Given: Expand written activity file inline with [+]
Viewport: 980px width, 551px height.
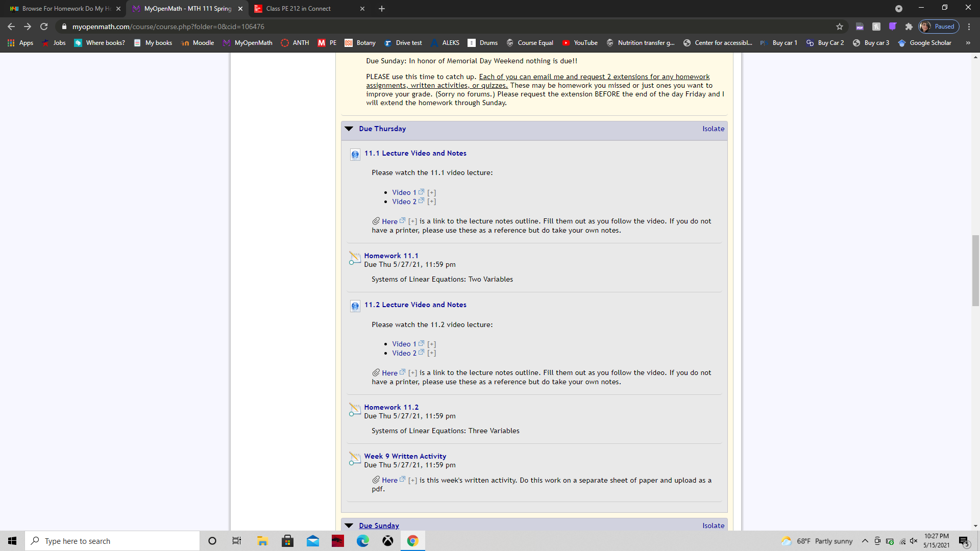Looking at the screenshot, I should click(412, 481).
